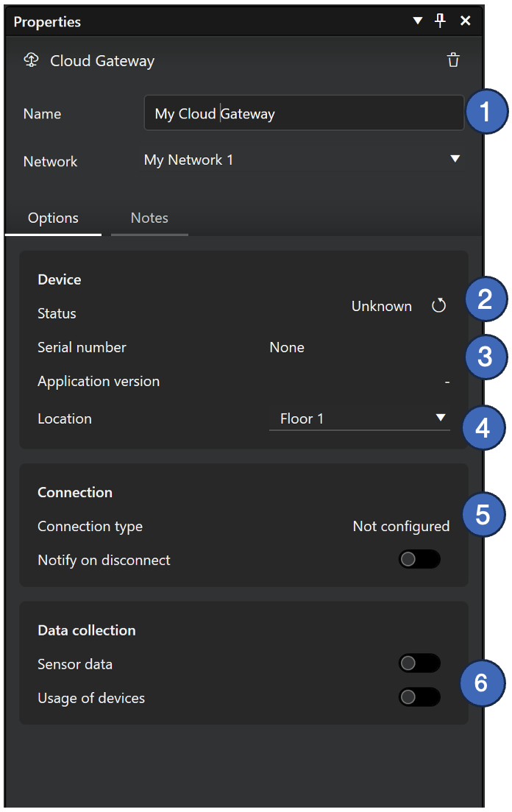Click the numbered callout marker 1
The image size is (512, 812).
(x=484, y=113)
